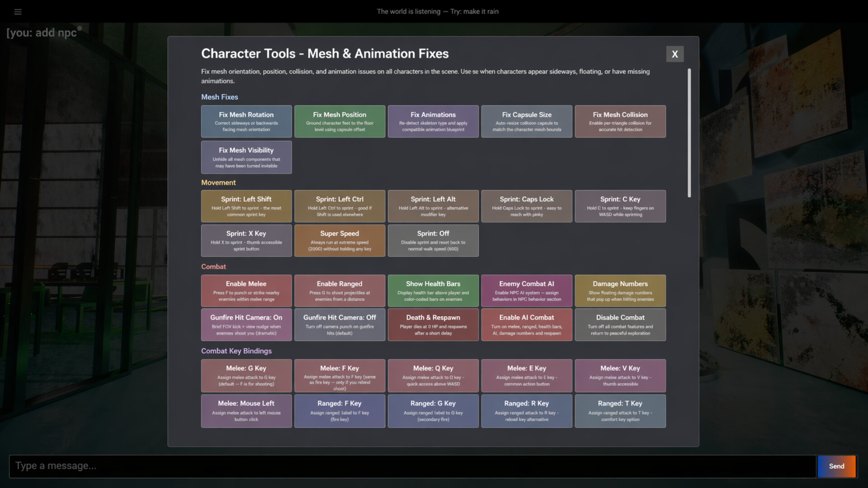Select the Fix Animations tool

(x=433, y=122)
